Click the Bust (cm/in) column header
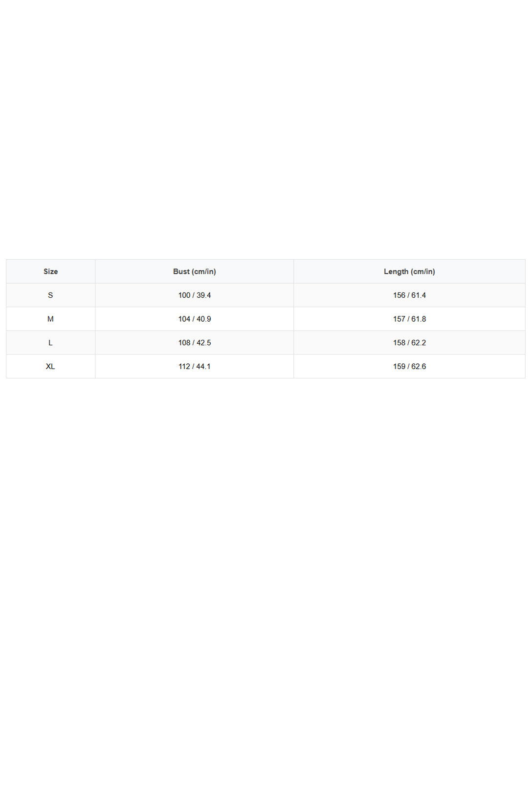532x798 pixels. [x=195, y=271]
